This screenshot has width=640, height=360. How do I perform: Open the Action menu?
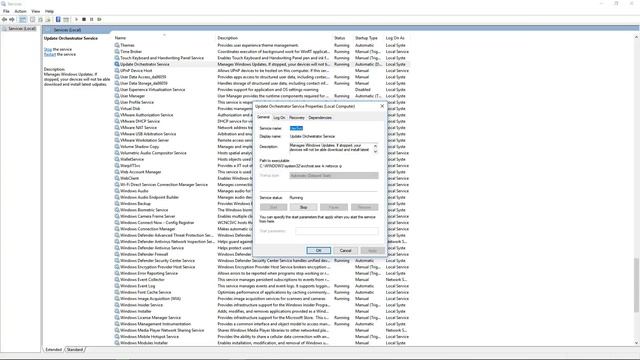tap(20, 11)
